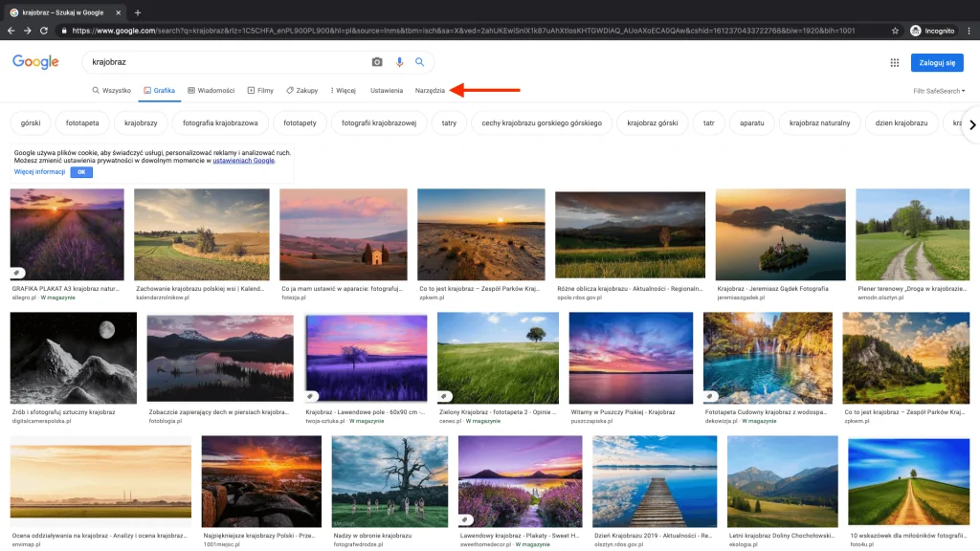Viewport: 980px width, 551px height.
Task: Click the Google logo
Action: coord(35,61)
